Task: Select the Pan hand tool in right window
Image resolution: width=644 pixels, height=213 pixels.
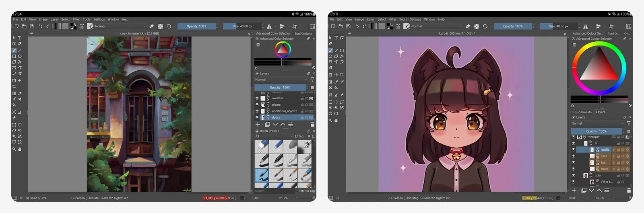Action: pos(336,121)
